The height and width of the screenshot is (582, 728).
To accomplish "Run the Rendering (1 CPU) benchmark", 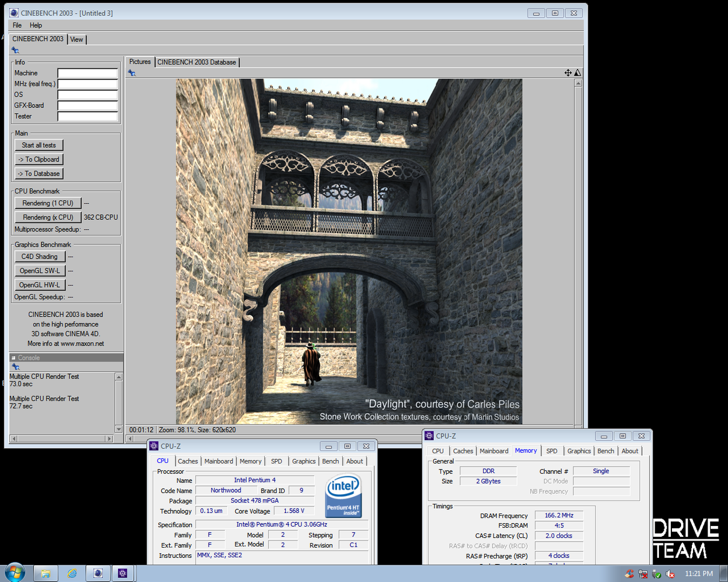I will (x=48, y=203).
